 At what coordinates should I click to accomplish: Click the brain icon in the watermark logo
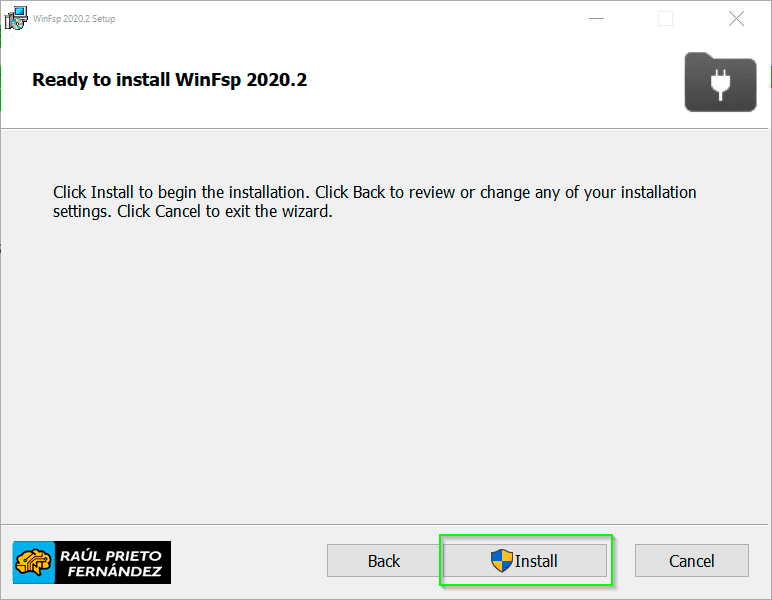click(33, 563)
